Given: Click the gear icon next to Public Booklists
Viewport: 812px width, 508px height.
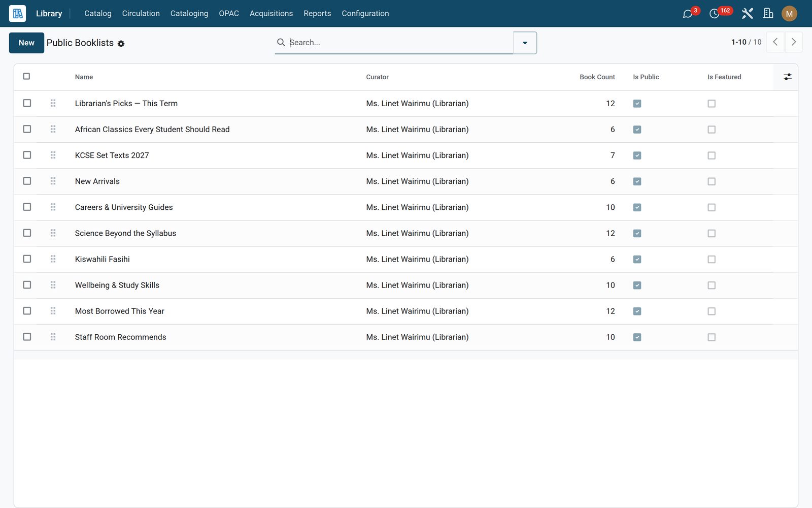Looking at the screenshot, I should (121, 44).
